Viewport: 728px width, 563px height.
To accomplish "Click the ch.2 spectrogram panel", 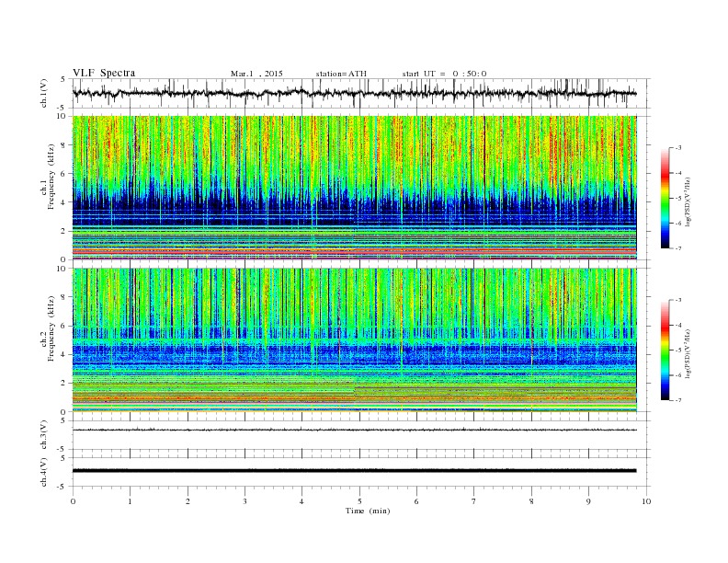I will pyautogui.click(x=355, y=340).
